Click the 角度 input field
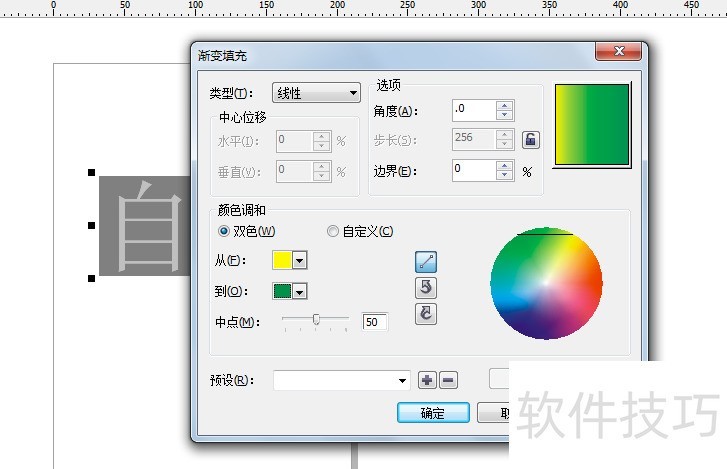This screenshot has height=469, width=727. coord(474,110)
